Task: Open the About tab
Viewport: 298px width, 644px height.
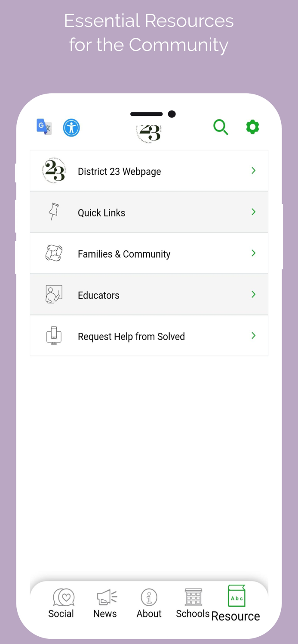Action: point(149,603)
